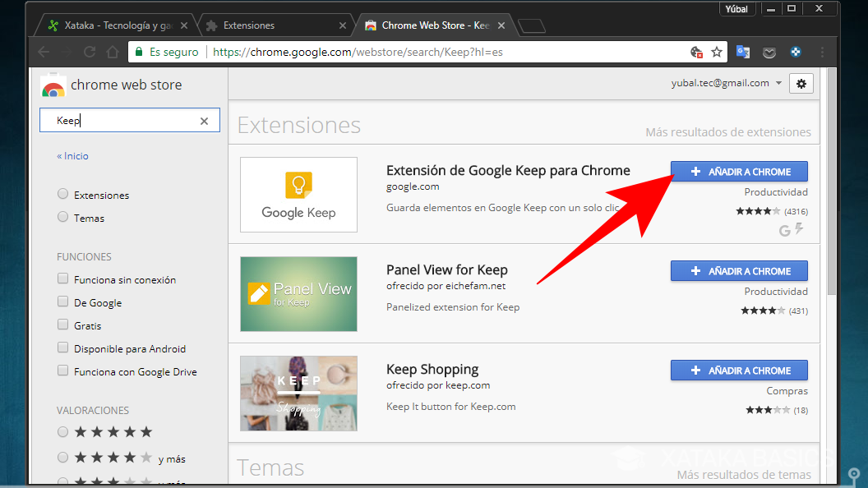The image size is (868, 488).
Task: Click the Pocket extension icon in toolbar
Action: 769,52
